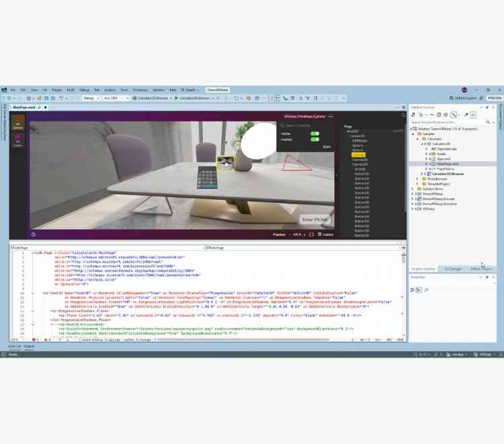Click the Preview button in designer footer
Viewport: 504px width, 444px height.
pyautogui.click(x=279, y=234)
